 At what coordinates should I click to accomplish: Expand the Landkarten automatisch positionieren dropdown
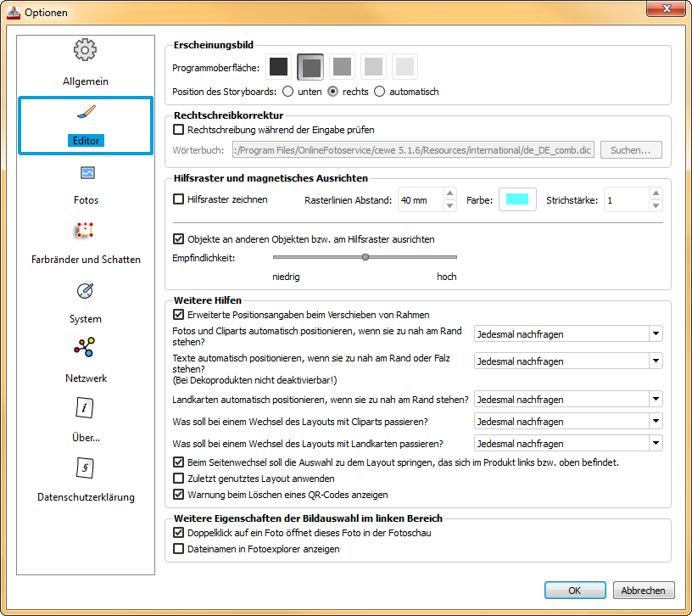[655, 399]
